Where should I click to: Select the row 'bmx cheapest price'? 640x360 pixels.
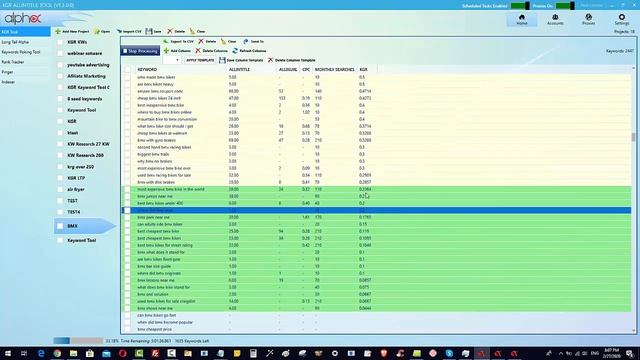(x=376, y=329)
